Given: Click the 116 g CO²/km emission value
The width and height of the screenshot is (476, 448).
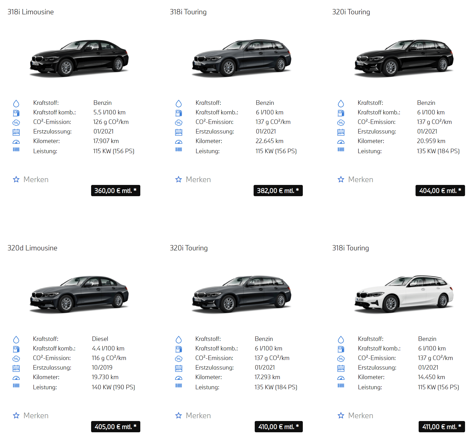Looking at the screenshot, I should click(109, 358).
